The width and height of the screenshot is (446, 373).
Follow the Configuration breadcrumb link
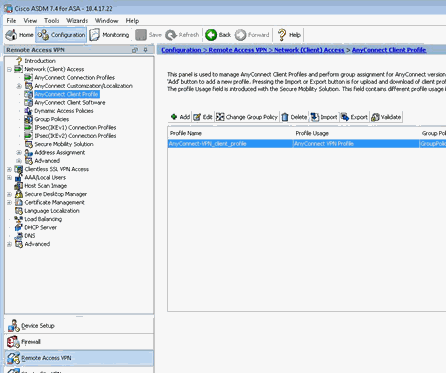(181, 50)
